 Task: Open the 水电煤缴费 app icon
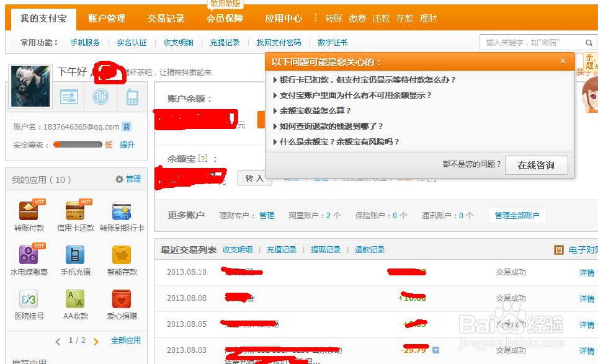[29, 254]
